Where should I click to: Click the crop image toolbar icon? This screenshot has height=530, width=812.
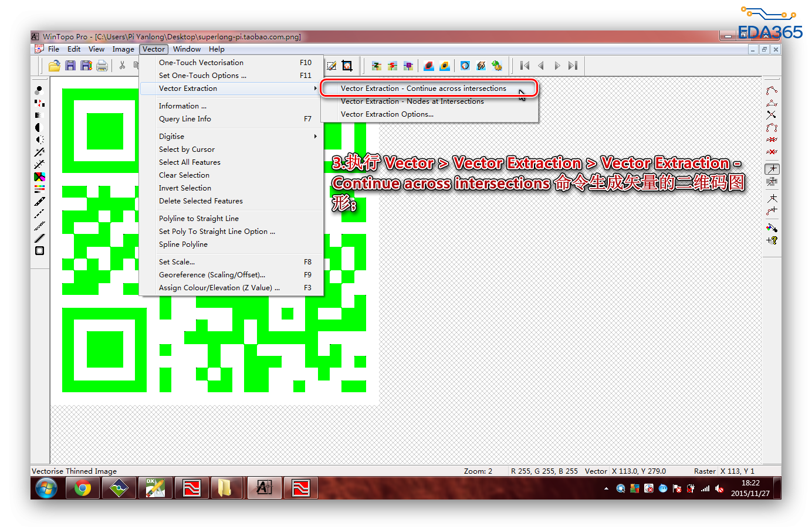coord(347,66)
